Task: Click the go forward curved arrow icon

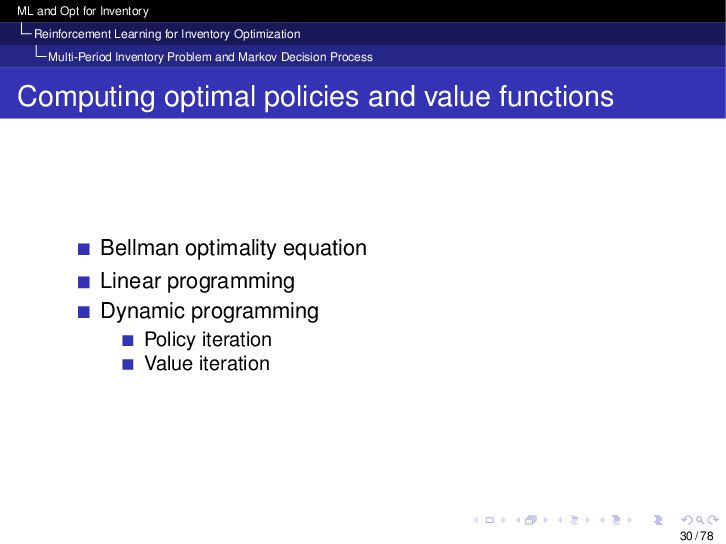Action: click(x=711, y=520)
